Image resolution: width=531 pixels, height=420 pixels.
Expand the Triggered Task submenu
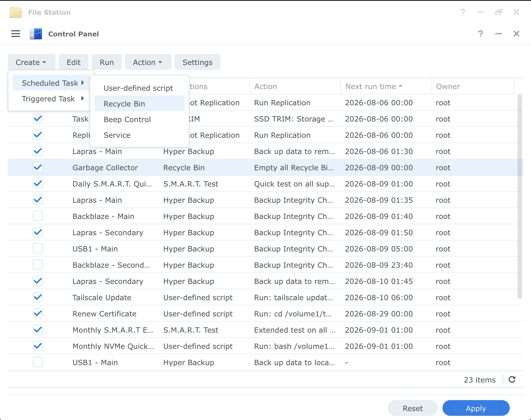coord(51,99)
